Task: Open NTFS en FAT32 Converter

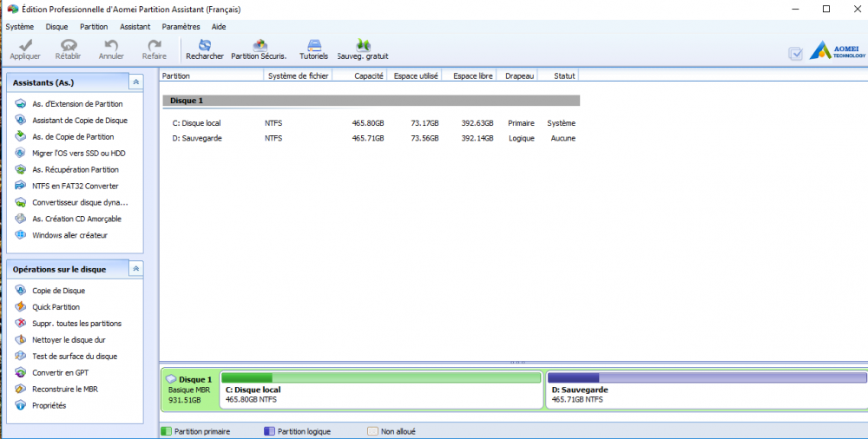Action: point(76,186)
